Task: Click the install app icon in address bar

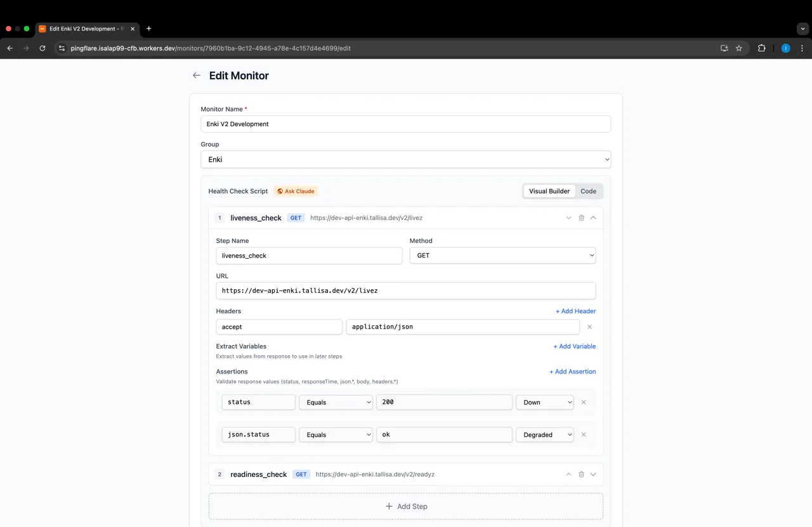Action: pyautogui.click(x=724, y=48)
